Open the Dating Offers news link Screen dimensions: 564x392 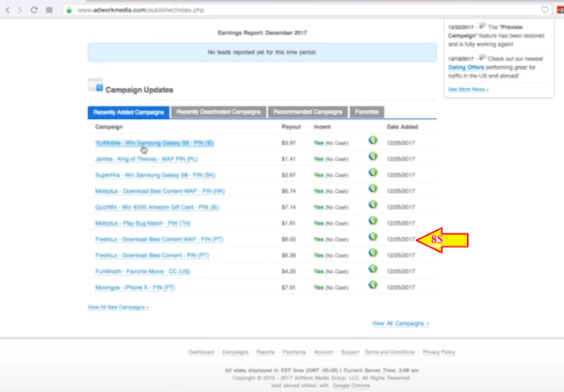point(466,67)
